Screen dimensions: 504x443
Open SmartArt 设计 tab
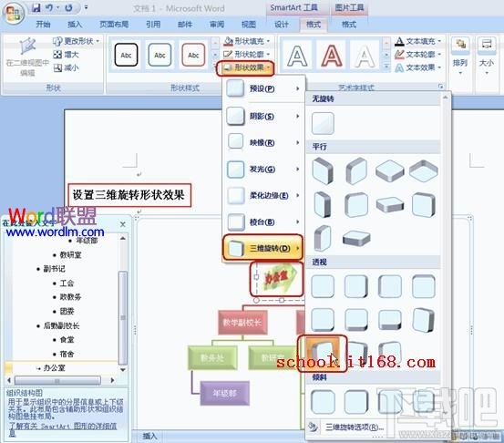[282, 25]
